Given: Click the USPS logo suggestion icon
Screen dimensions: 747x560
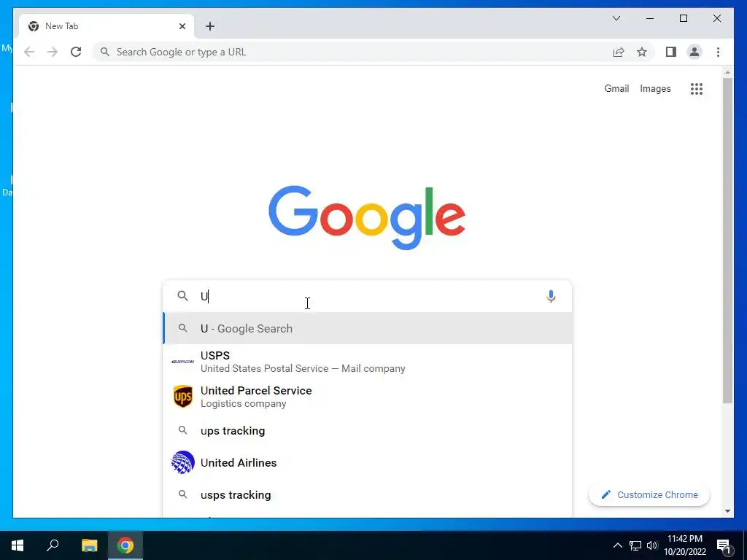Looking at the screenshot, I should coord(183,362).
